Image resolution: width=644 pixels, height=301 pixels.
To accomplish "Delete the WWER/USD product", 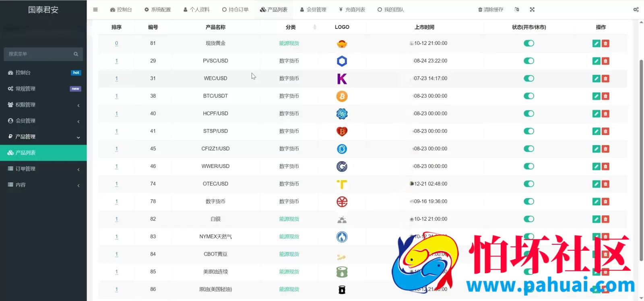I will pos(605,166).
